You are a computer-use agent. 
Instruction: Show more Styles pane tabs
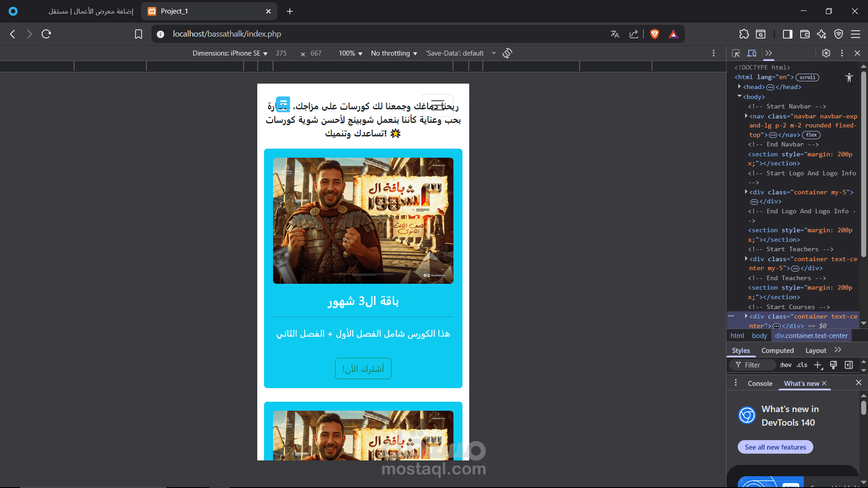(x=838, y=350)
